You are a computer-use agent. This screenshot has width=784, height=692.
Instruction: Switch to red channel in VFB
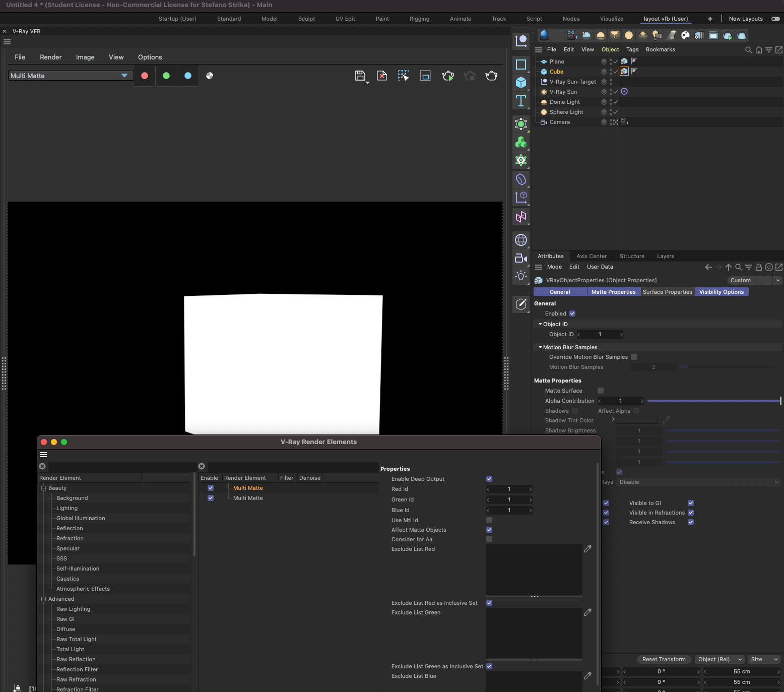pos(145,76)
